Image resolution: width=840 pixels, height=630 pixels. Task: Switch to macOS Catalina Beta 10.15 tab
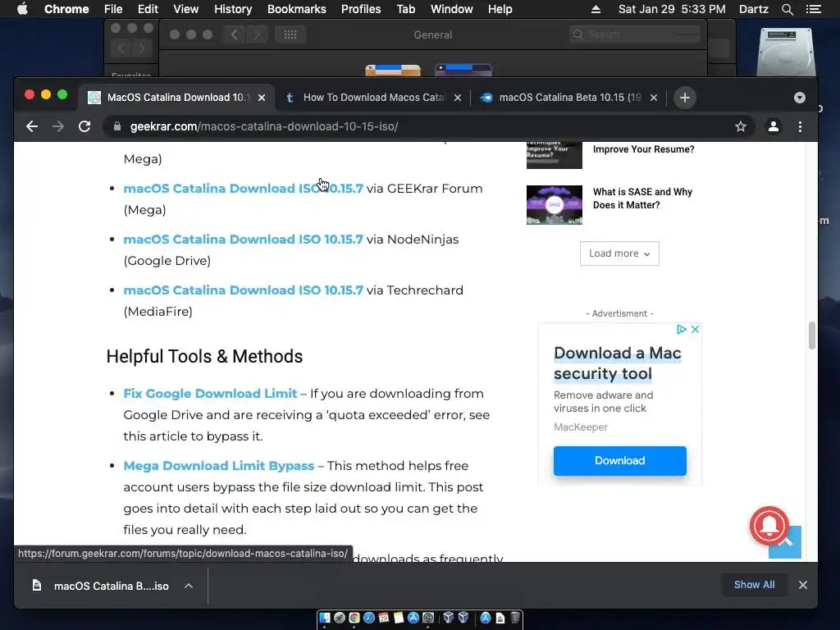pyautogui.click(x=569, y=98)
